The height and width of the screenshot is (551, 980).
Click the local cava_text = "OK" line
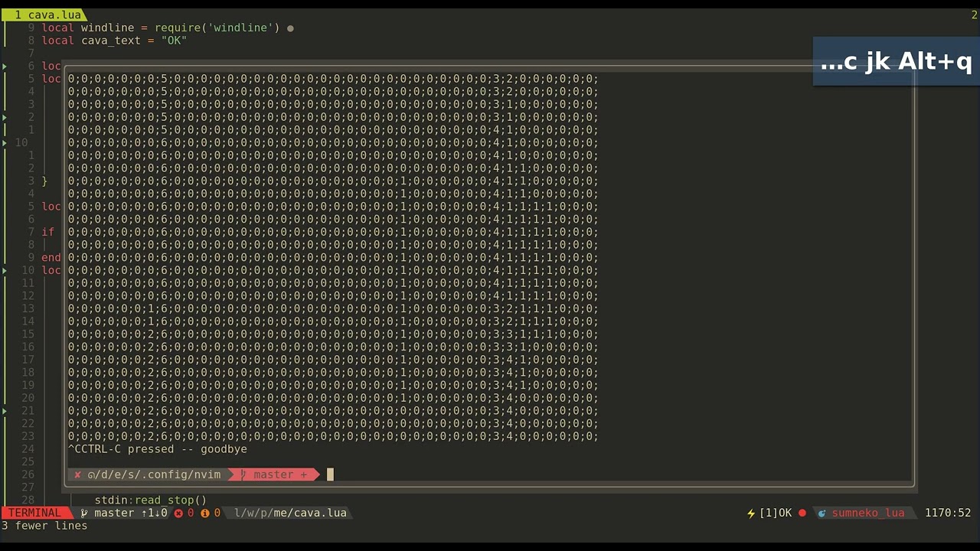coord(114,41)
